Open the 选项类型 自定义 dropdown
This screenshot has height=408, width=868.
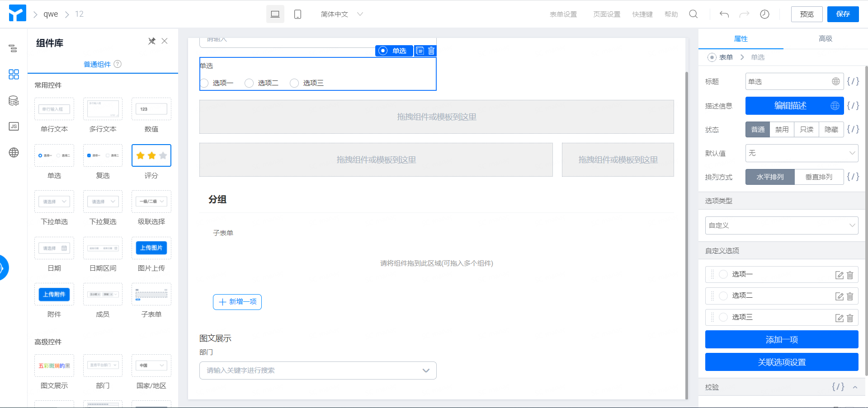pyautogui.click(x=781, y=225)
